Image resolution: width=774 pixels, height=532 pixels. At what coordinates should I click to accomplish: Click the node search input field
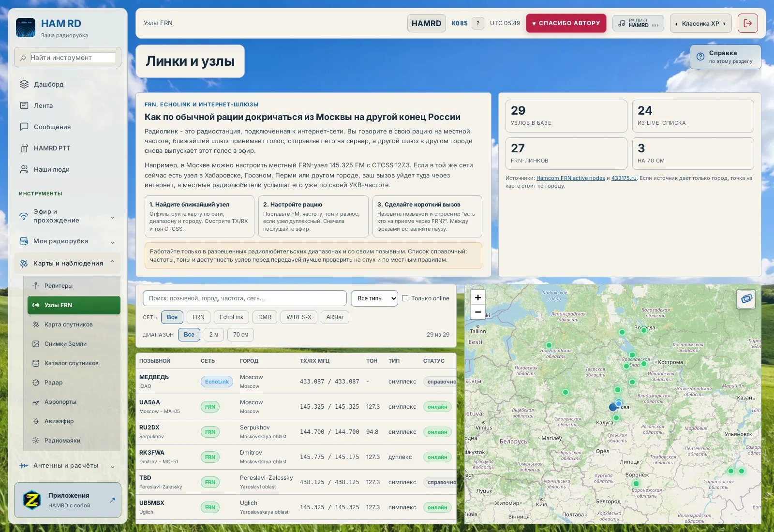[x=245, y=298]
